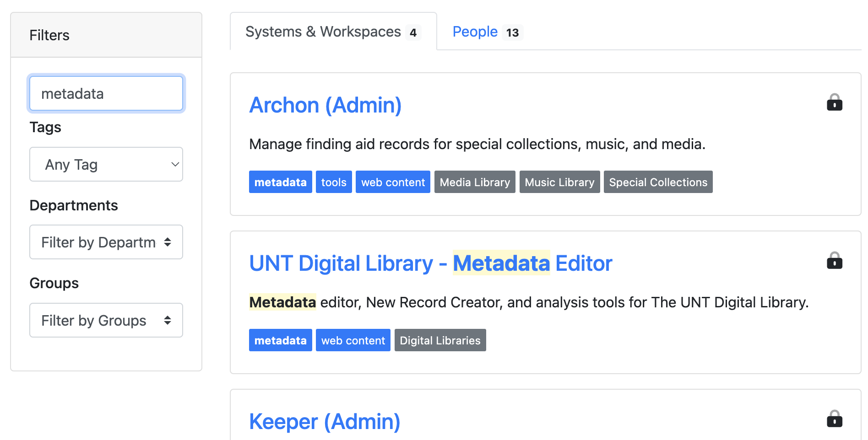Focus the metadata search filter field

[106, 93]
